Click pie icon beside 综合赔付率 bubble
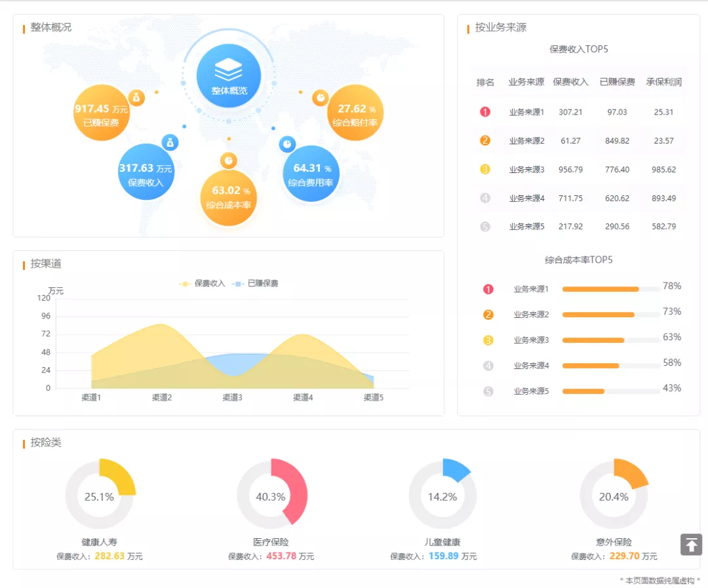 click(321, 98)
